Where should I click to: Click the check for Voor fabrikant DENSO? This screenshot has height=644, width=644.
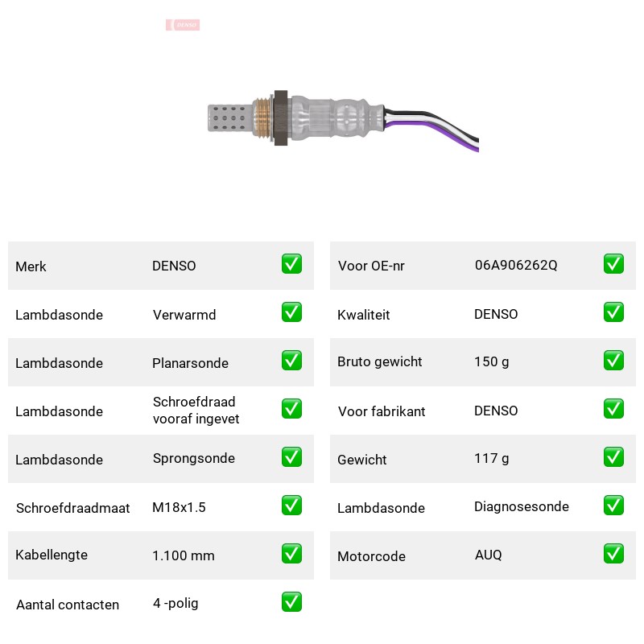(x=613, y=409)
